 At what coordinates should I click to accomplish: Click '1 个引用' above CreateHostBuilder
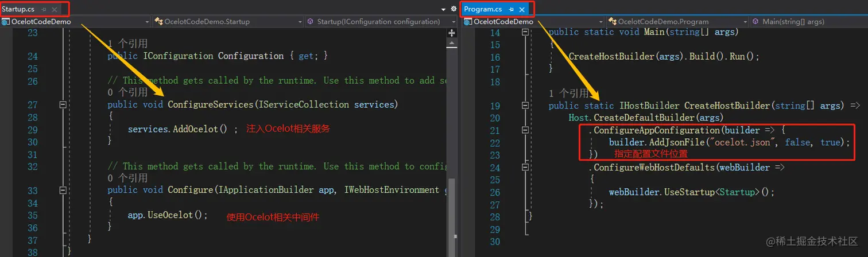click(x=569, y=93)
